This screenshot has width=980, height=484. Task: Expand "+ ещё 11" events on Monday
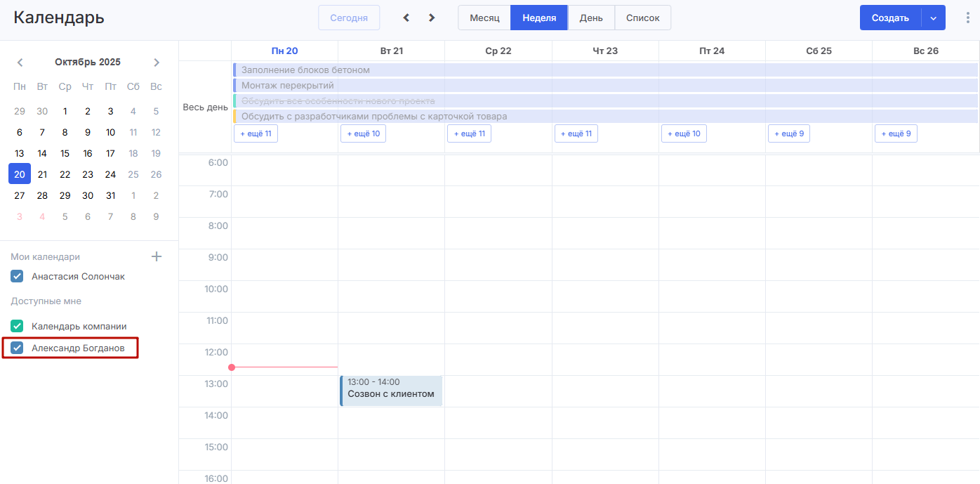[x=256, y=133]
